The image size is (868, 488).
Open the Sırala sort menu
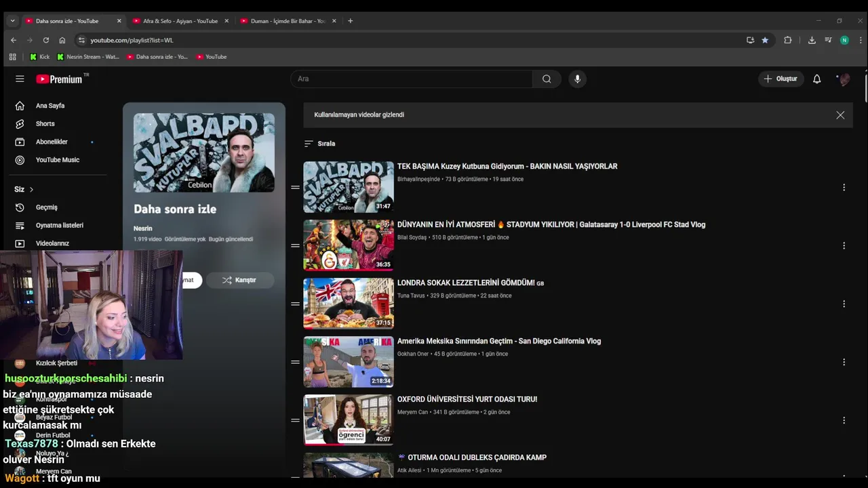[319, 144]
